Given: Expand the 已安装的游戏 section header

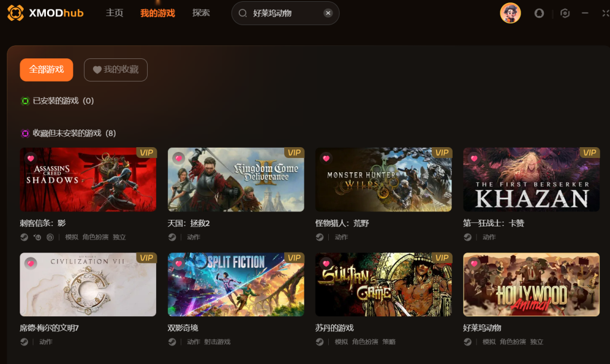Looking at the screenshot, I should pyautogui.click(x=57, y=101).
